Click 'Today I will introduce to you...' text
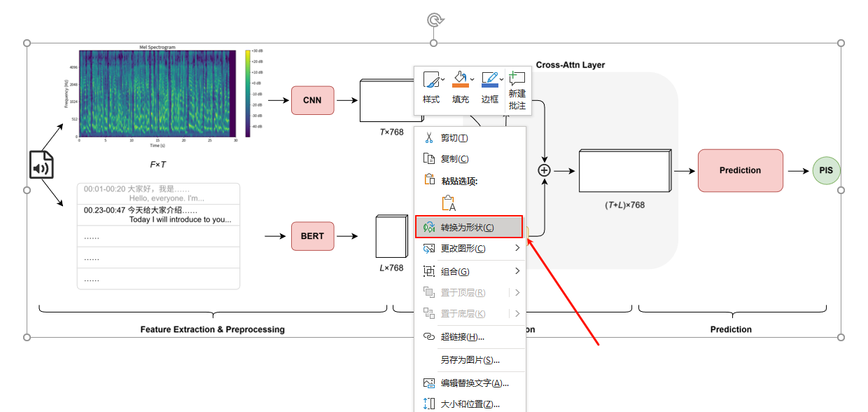The height and width of the screenshot is (412, 868). tap(180, 219)
